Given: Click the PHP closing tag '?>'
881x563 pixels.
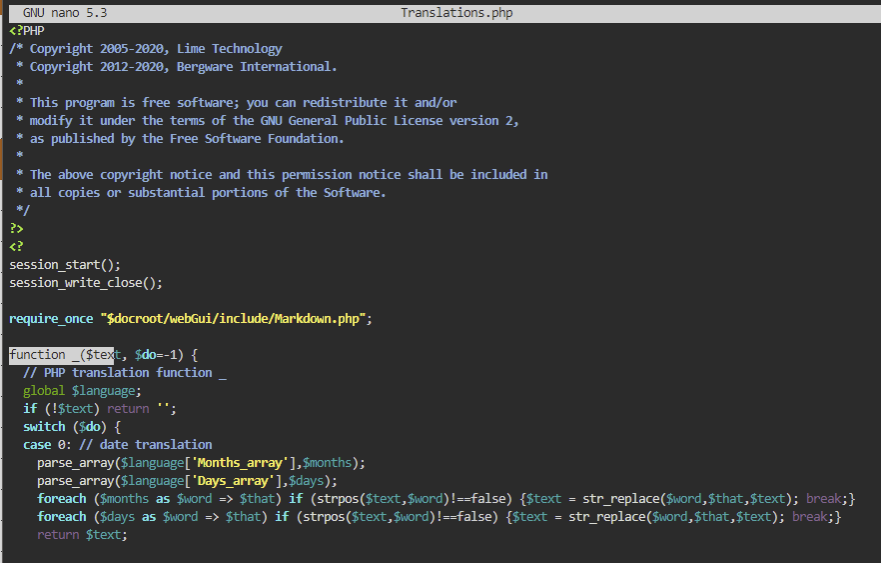Looking at the screenshot, I should (x=16, y=229).
